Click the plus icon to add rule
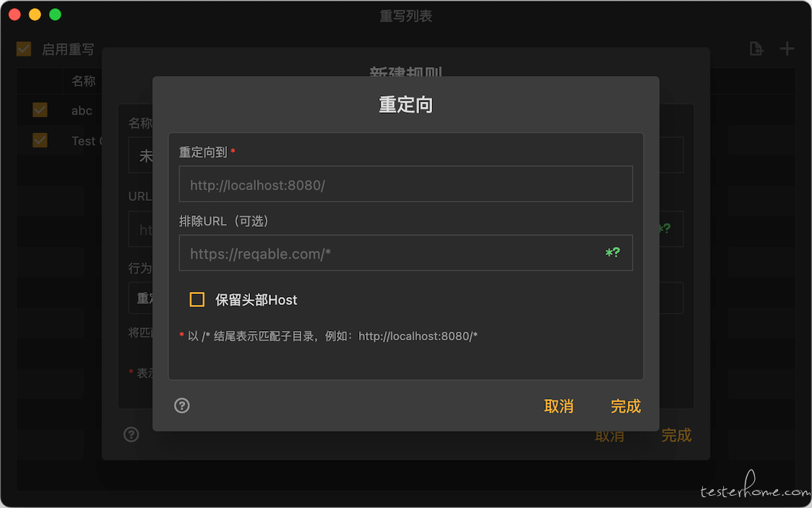Viewport: 812px width, 508px height. [787, 48]
